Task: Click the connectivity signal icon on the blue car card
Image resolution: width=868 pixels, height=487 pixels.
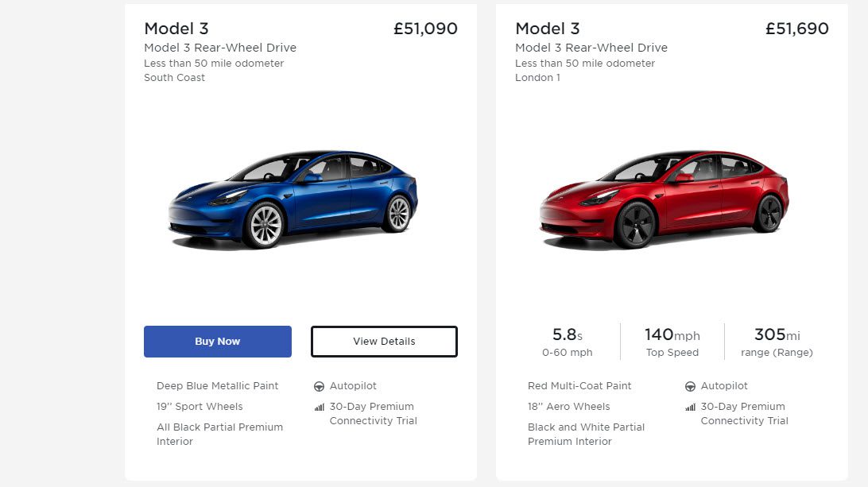Action: point(320,408)
